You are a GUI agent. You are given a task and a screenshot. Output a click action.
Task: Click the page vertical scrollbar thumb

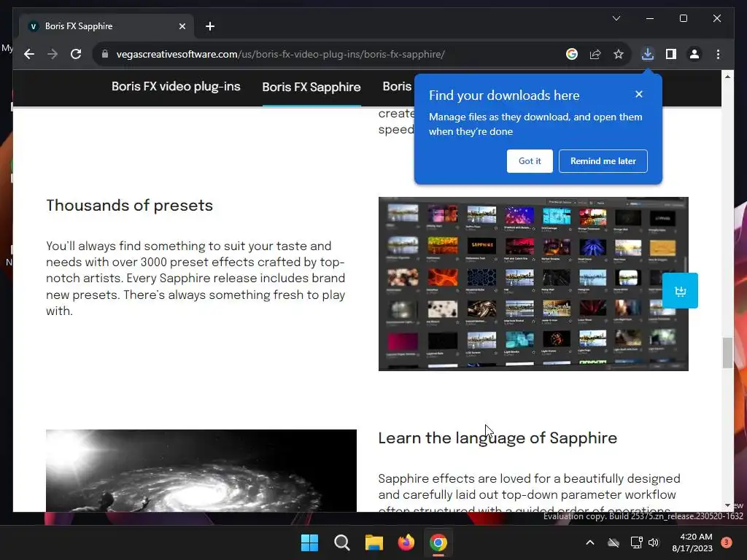pos(727,353)
